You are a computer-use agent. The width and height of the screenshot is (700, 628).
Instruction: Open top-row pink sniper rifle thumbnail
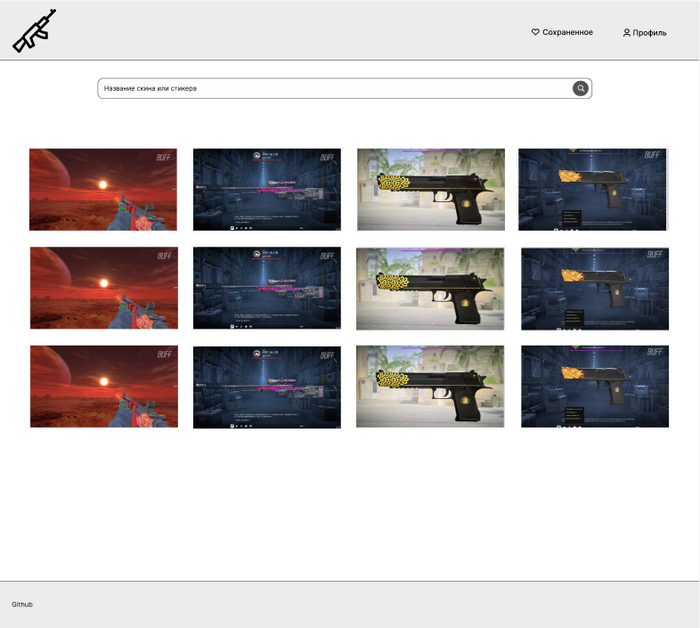click(267, 189)
